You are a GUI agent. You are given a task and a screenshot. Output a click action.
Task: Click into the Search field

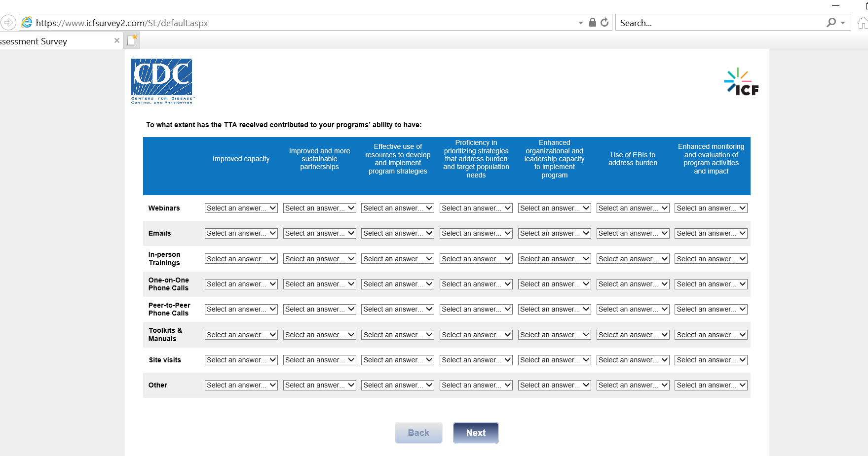tap(720, 23)
